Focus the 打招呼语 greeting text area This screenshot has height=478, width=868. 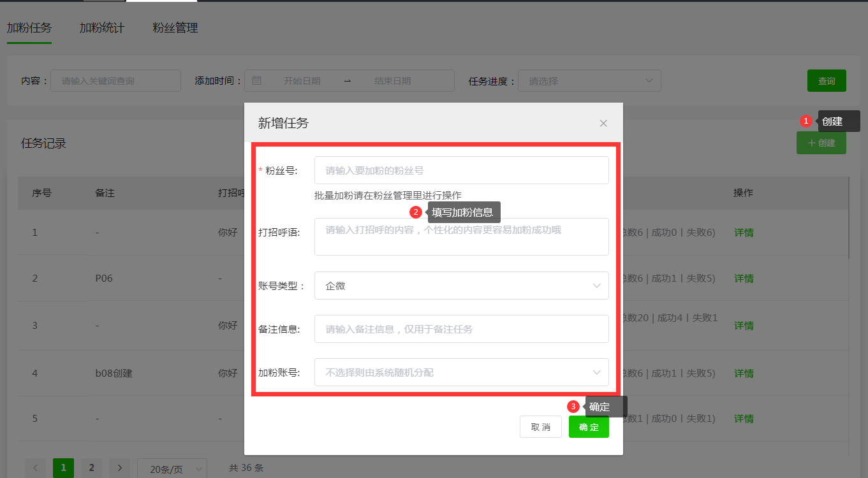[x=461, y=236]
